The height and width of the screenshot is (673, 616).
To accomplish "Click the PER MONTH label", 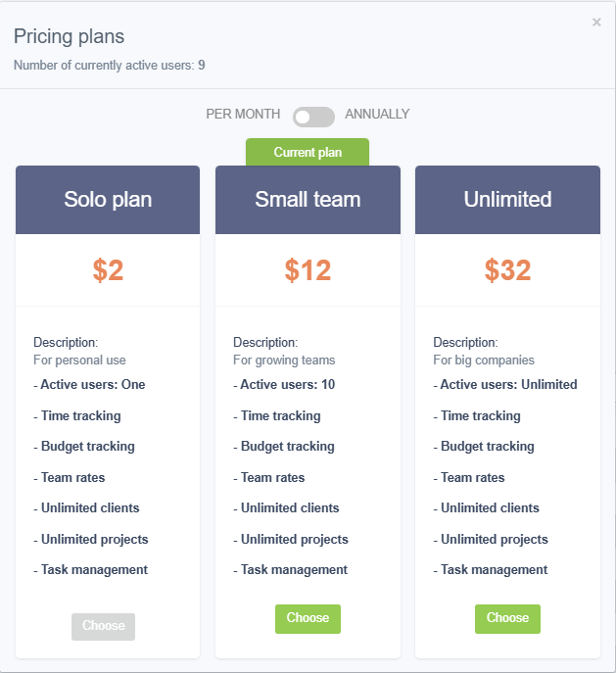I will click(243, 115).
